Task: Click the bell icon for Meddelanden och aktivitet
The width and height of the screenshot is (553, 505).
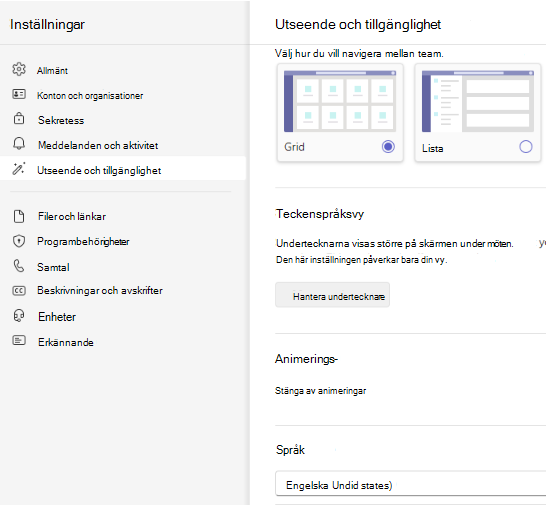Action: [x=19, y=144]
